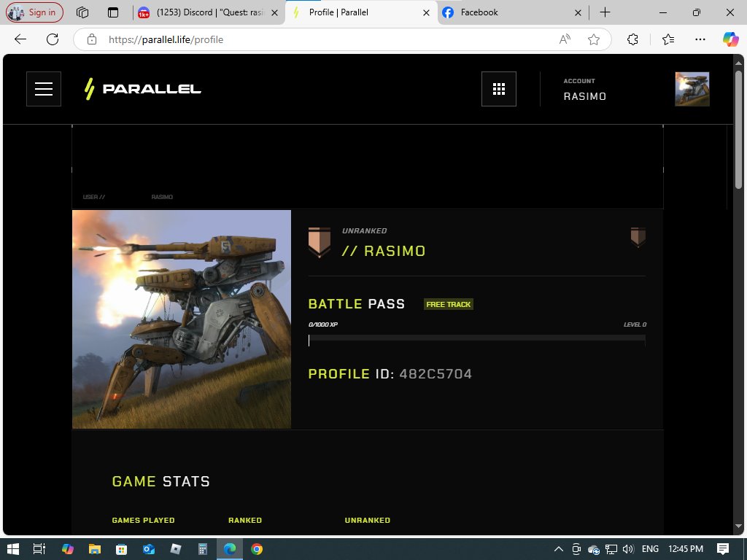View site information lock icon

tap(92, 39)
